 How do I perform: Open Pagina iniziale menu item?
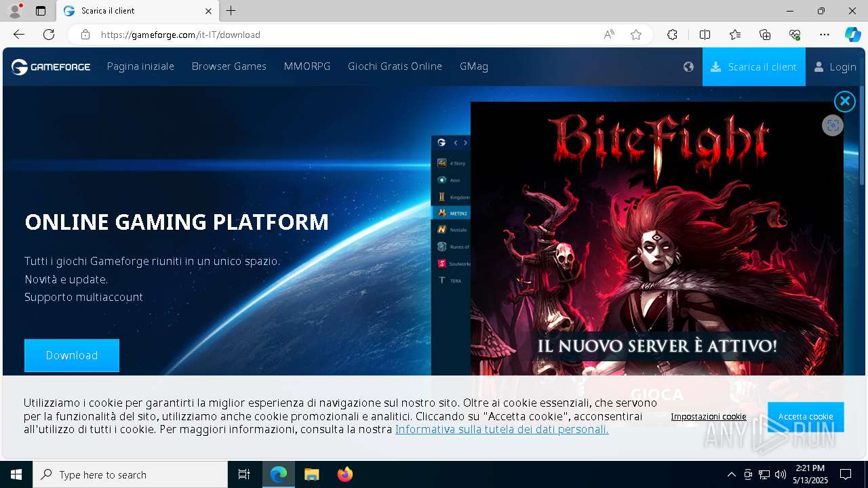click(140, 66)
